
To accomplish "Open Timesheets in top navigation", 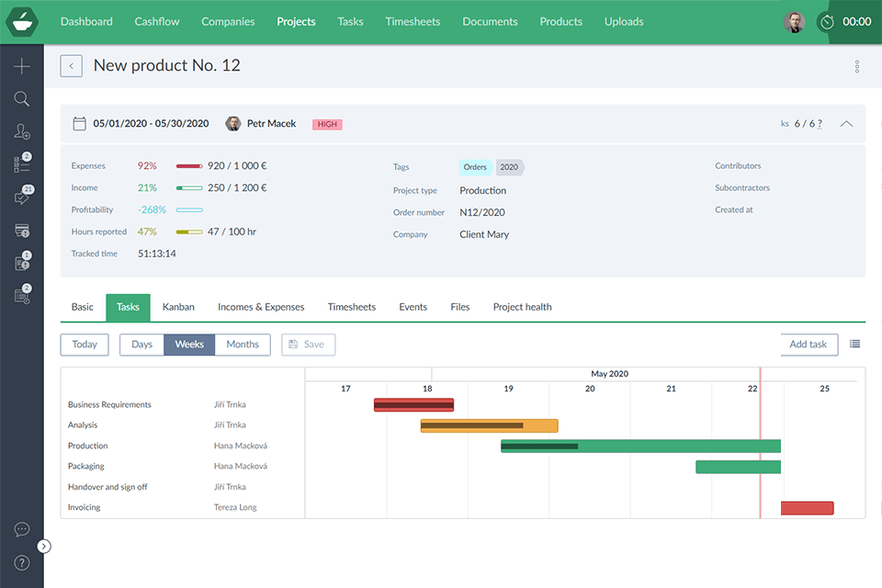I will coord(413,21).
